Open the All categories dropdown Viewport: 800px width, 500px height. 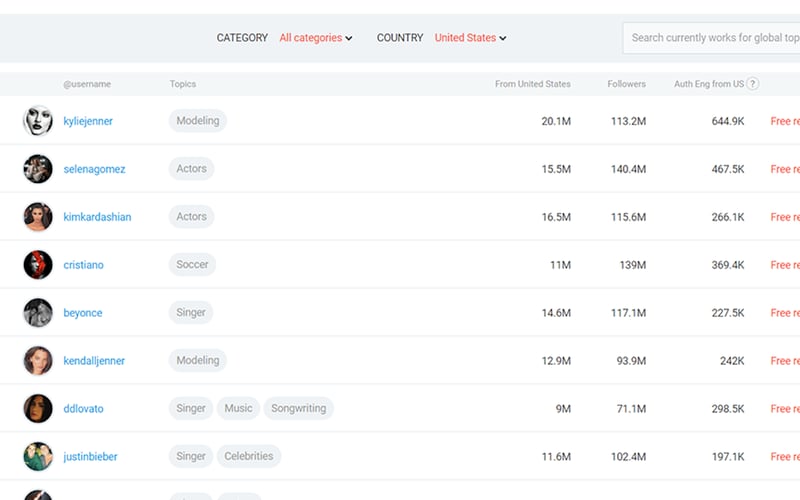coord(315,38)
